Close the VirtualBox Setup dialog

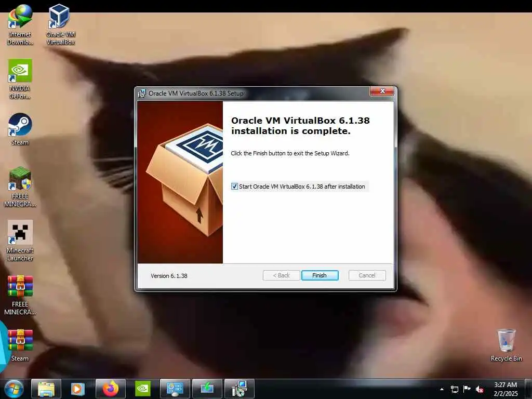point(382,91)
